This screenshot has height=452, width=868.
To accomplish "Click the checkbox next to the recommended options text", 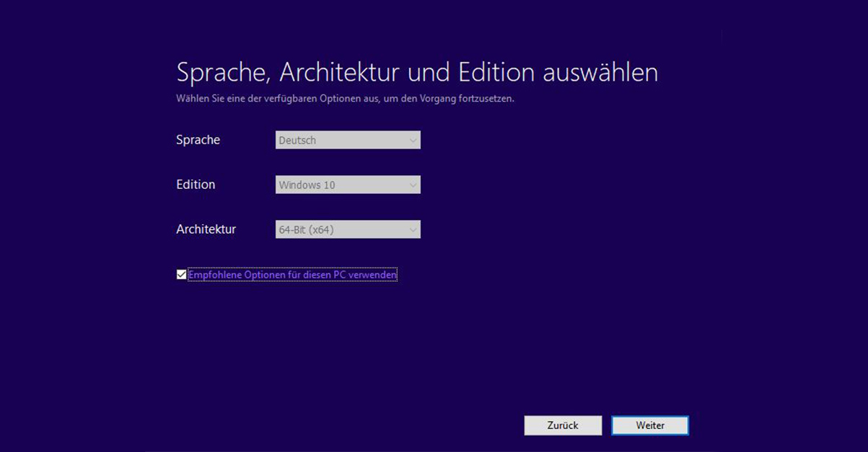I will tap(181, 274).
